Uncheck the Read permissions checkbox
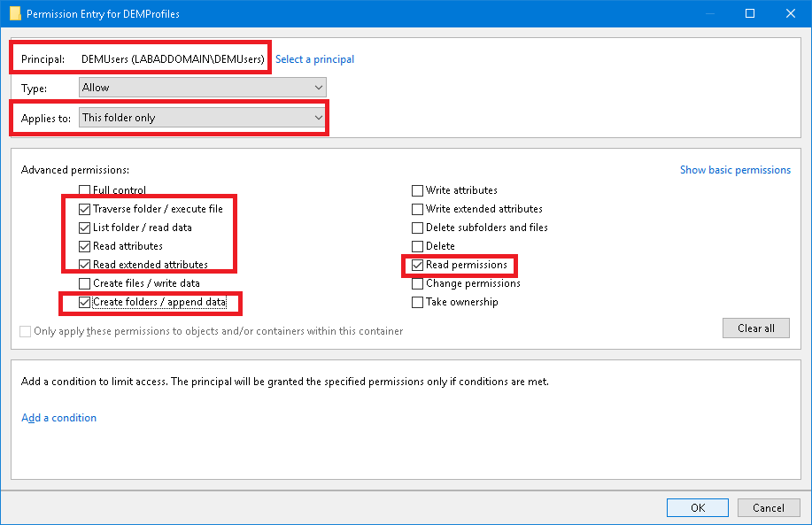The image size is (812, 525). coord(417,265)
